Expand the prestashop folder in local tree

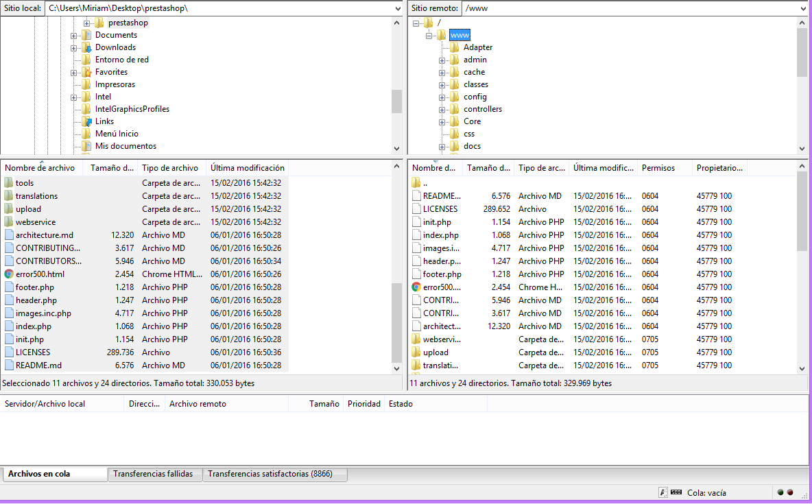tap(86, 23)
